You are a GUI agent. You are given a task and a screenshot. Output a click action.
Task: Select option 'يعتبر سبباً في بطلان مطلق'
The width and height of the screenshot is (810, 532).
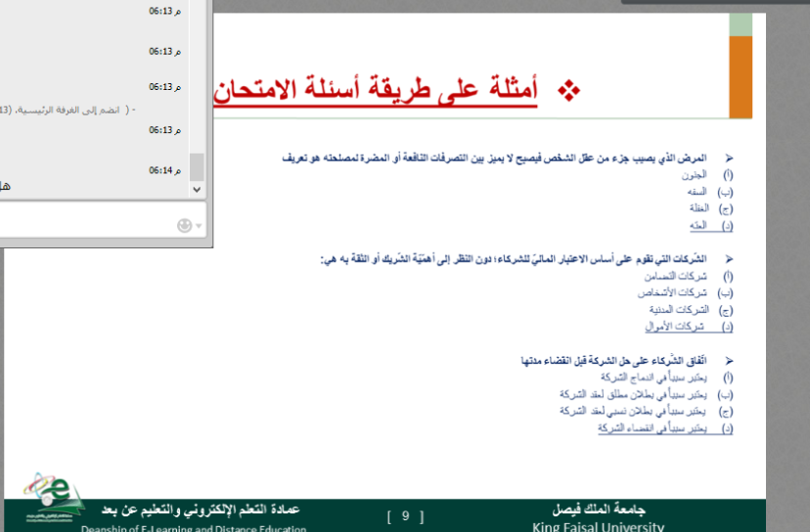point(633,395)
